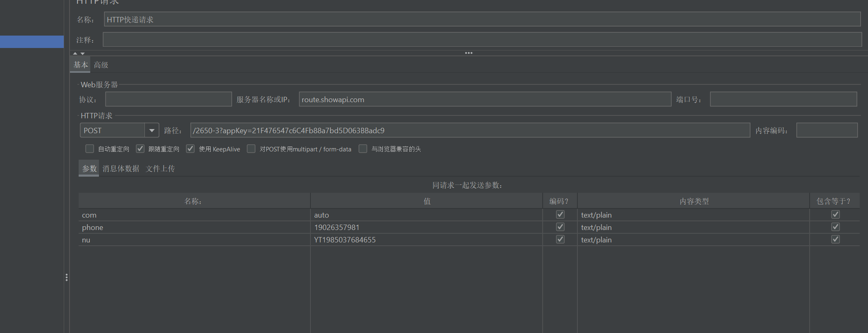Toggle 编码 checkbox for the nu row
The width and height of the screenshot is (868, 333).
point(560,240)
